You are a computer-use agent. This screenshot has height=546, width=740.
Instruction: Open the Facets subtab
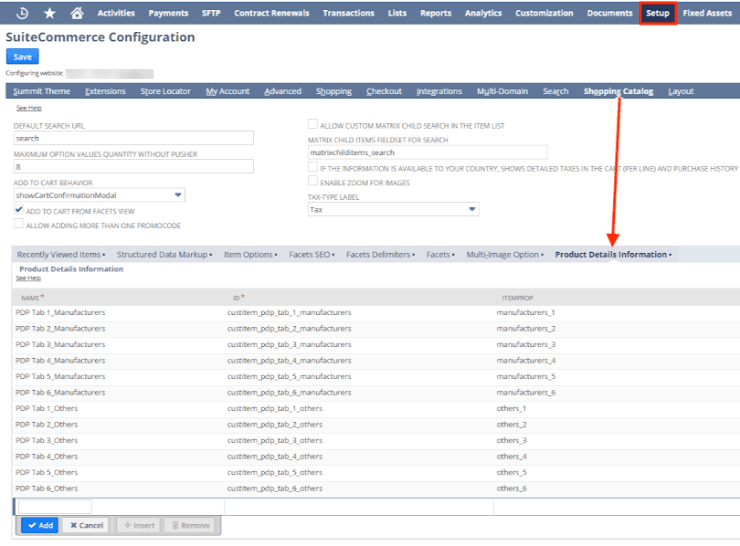pos(440,255)
